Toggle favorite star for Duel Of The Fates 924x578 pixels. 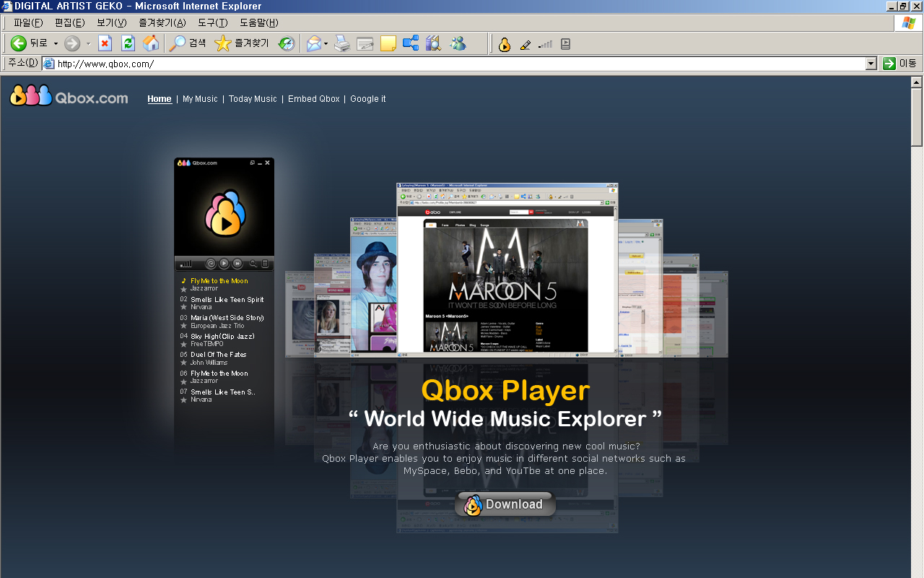pyautogui.click(x=183, y=363)
